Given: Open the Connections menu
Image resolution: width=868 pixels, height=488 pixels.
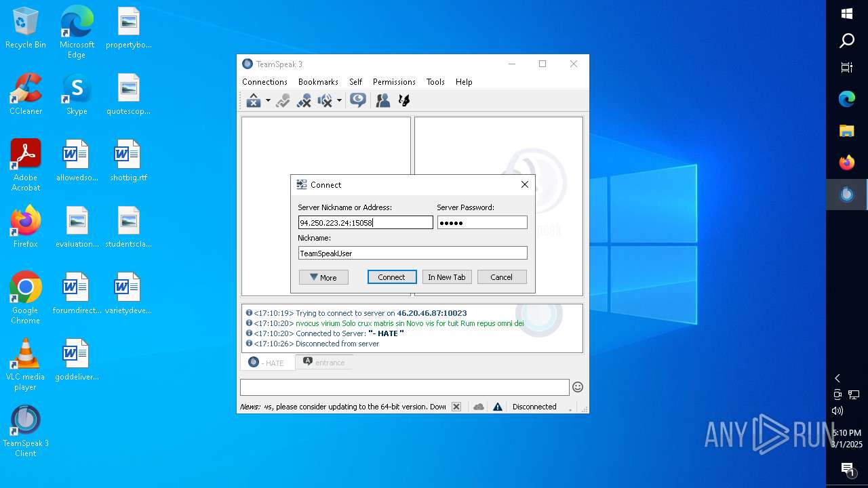Looking at the screenshot, I should pyautogui.click(x=264, y=82).
